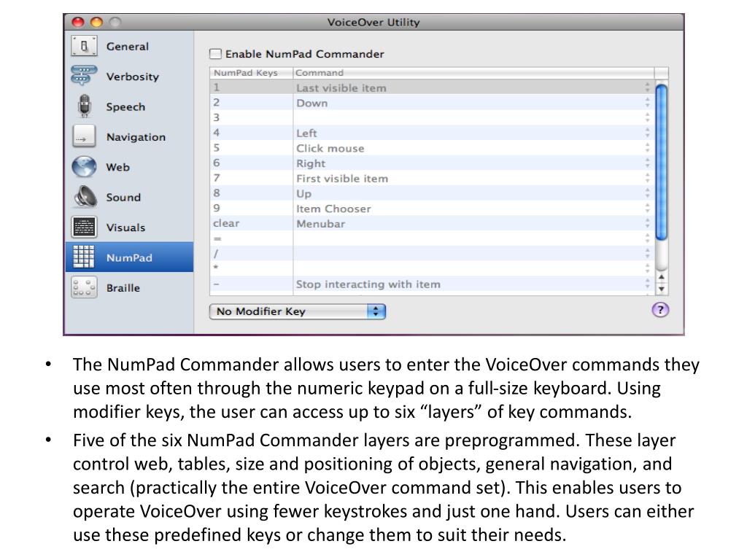Change command stepper for Right row
747x560 pixels.
[647, 163]
